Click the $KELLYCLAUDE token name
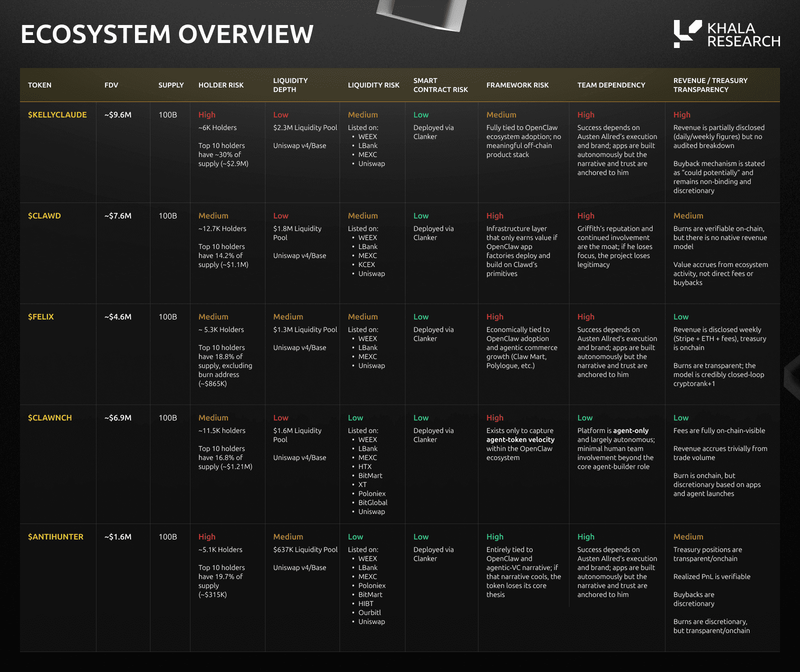Image resolution: width=800 pixels, height=672 pixels. [57, 114]
